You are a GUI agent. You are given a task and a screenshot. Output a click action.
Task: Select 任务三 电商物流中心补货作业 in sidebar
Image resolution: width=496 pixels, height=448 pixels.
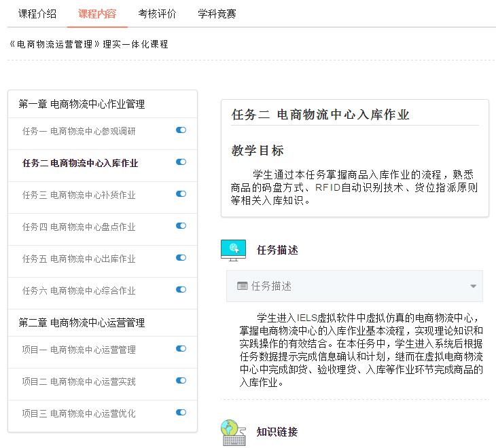point(79,195)
